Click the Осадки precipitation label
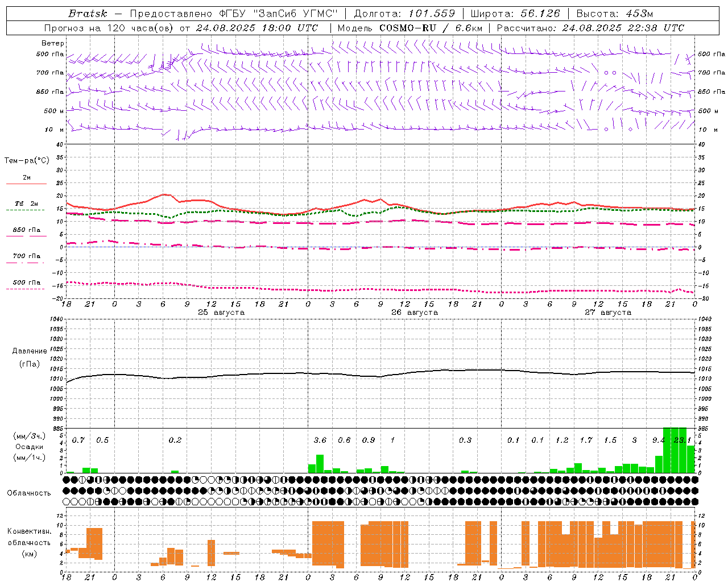The height and width of the screenshot is (582, 728). click(x=30, y=447)
